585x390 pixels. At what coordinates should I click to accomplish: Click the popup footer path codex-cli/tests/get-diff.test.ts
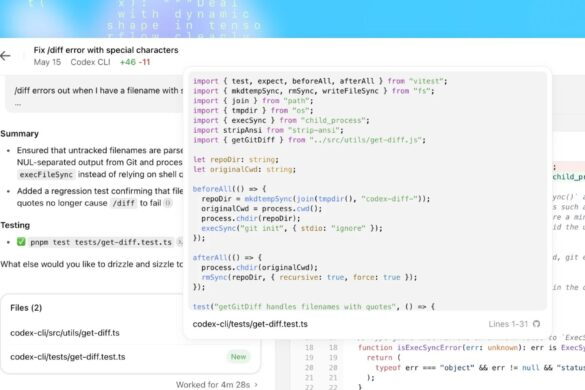tap(250, 324)
